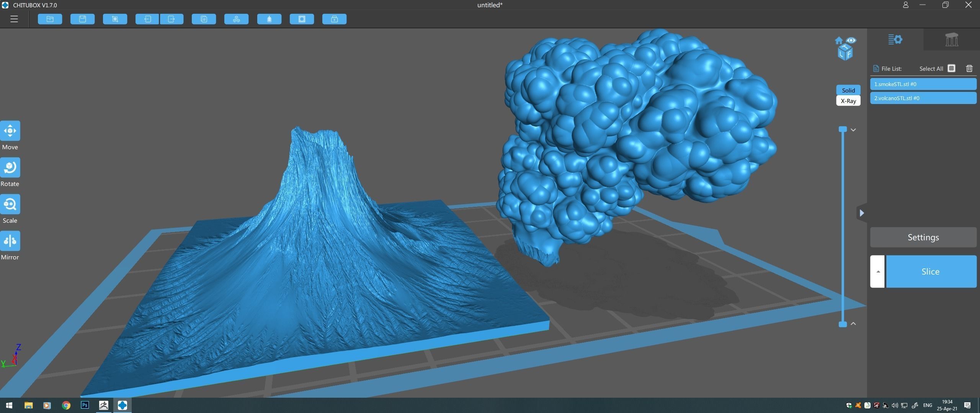Screen dimensions: 980x413
Task: Expand the hidden side panel arrow
Action: 862,213
